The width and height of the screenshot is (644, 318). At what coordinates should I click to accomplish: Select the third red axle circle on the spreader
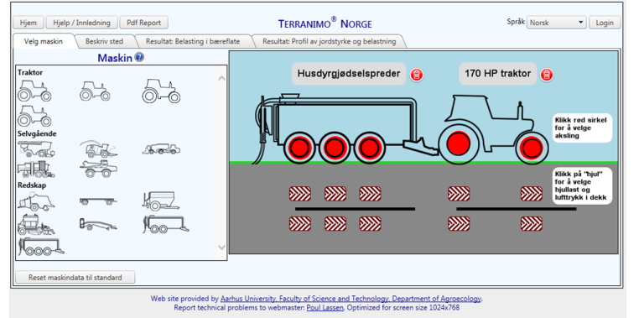[369, 147]
